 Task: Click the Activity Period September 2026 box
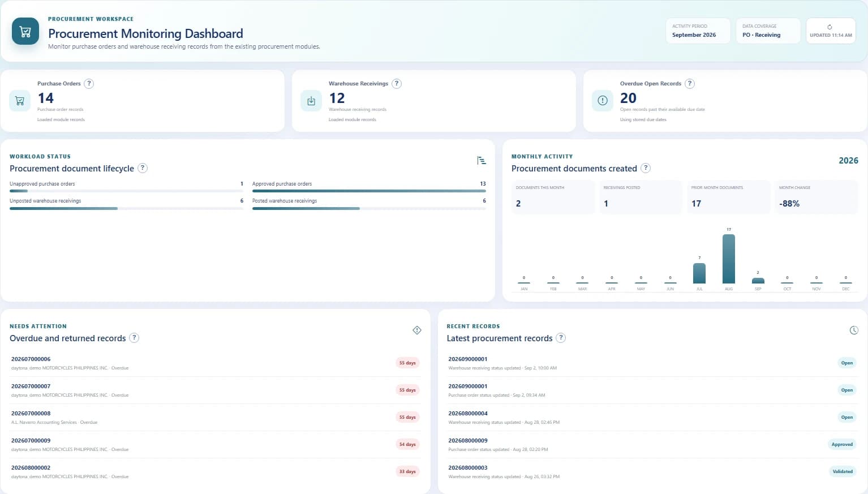(698, 31)
